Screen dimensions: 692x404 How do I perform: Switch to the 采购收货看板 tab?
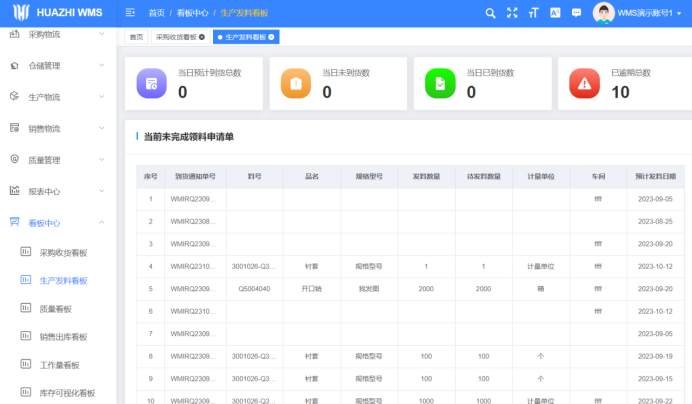click(x=176, y=37)
